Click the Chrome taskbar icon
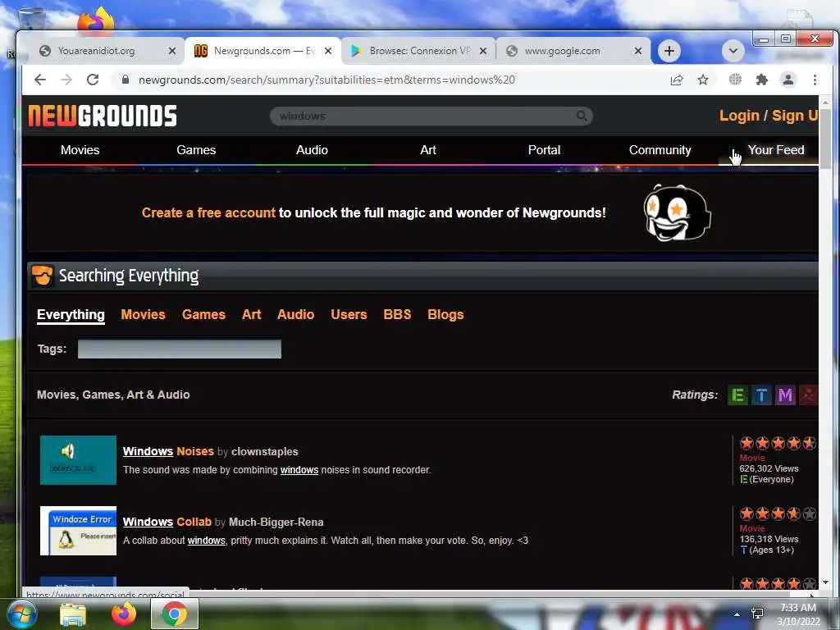This screenshot has width=840, height=630. [x=175, y=614]
